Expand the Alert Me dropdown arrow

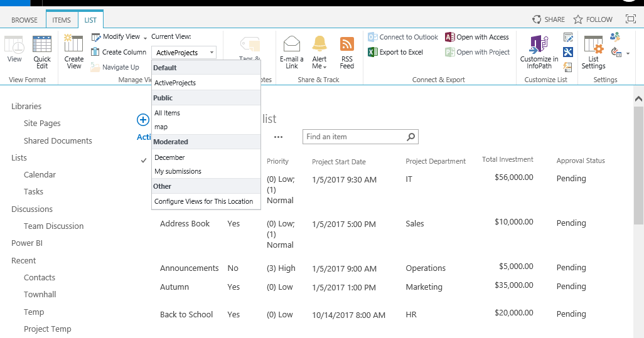tap(325, 67)
